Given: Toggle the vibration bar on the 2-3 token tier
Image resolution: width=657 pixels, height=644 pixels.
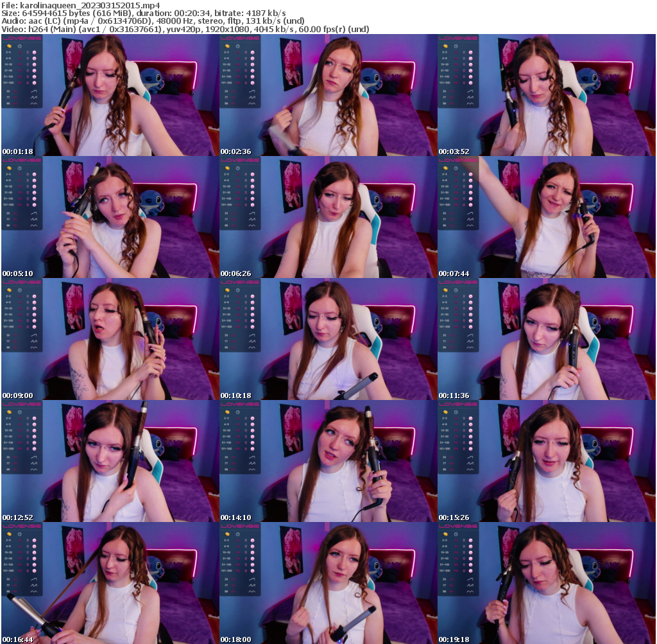Looking at the screenshot, I should point(28,52).
